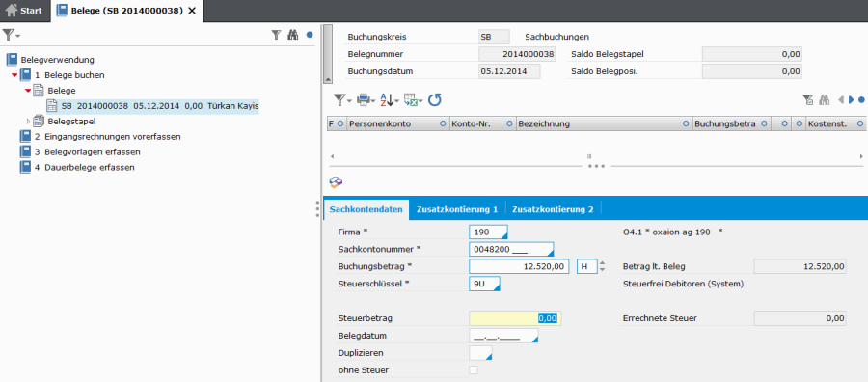Click the up arrow beside the H field
Image resolution: width=868 pixels, height=382 pixels.
602,263
